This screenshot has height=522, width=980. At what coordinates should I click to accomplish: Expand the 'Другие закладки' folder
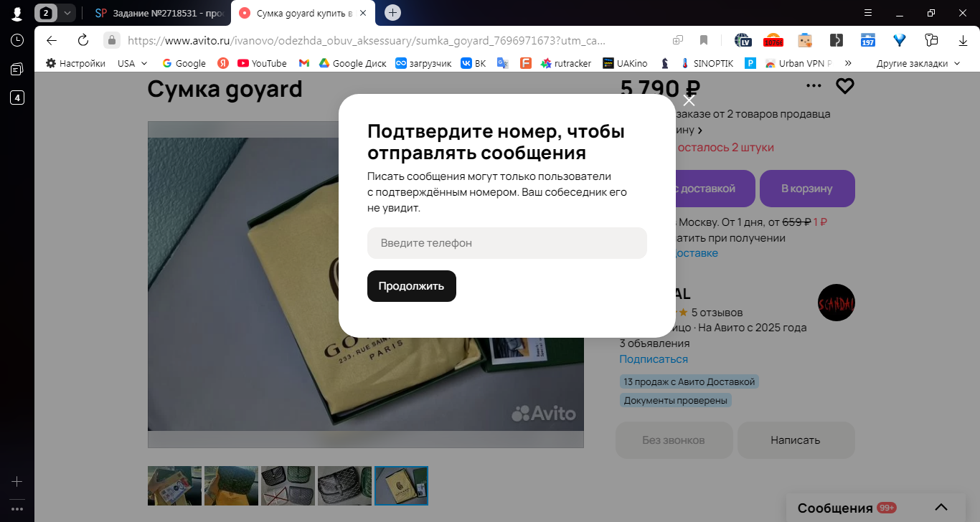click(918, 63)
